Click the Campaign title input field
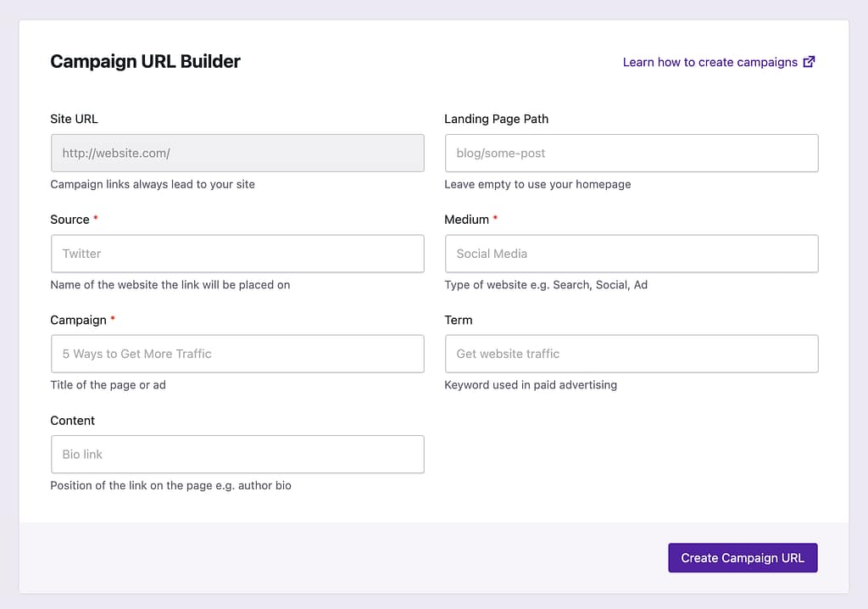 tap(237, 354)
